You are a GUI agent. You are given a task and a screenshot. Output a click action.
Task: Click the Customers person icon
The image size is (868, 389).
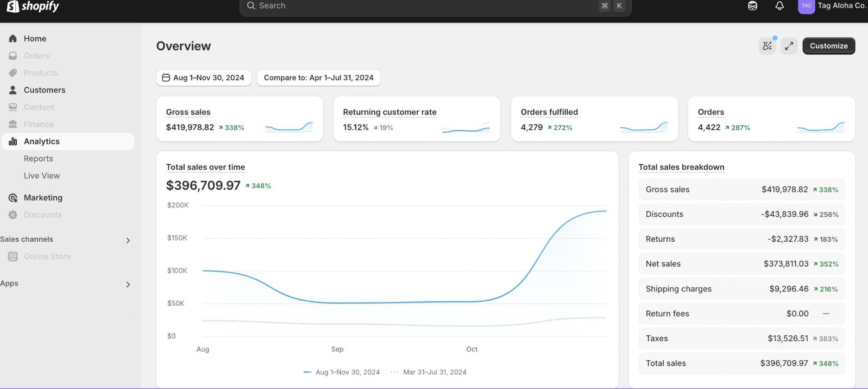click(13, 90)
